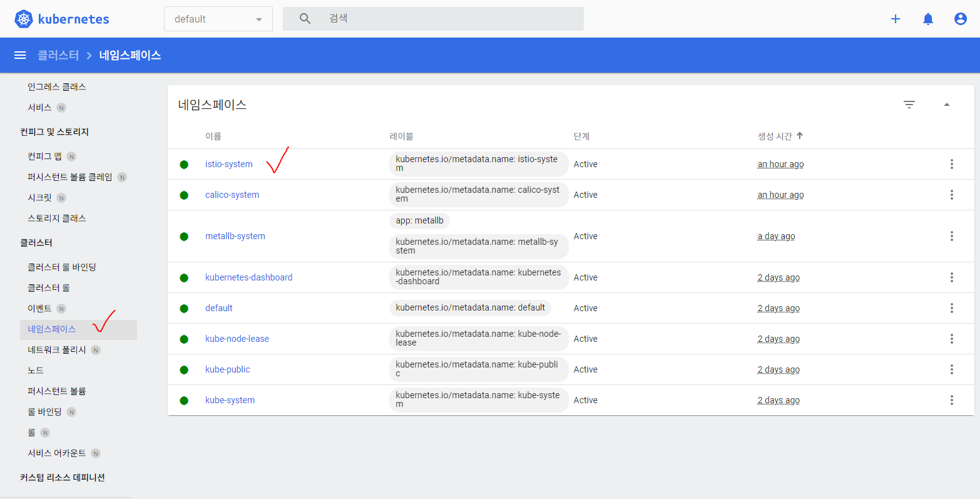Sort by the 생성 시간 column header
Screen dimensions: 980x499
(775, 136)
